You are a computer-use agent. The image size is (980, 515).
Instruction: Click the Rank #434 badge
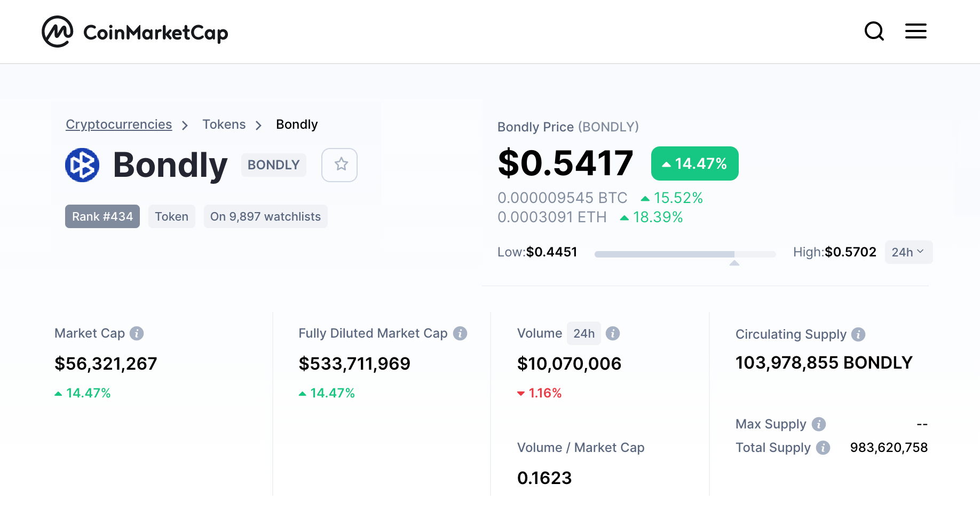coord(102,216)
